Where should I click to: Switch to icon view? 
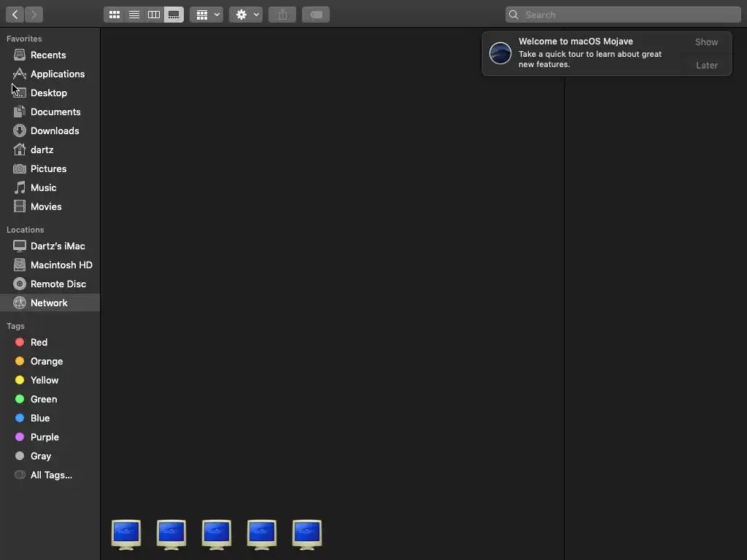click(x=115, y=15)
